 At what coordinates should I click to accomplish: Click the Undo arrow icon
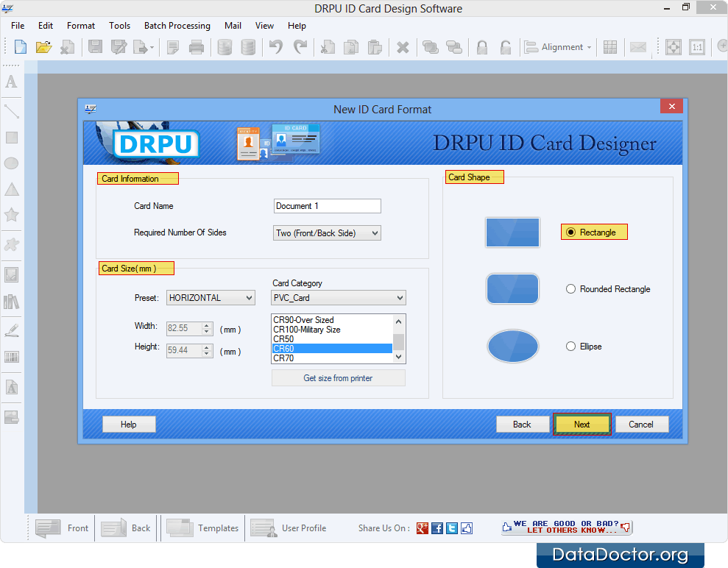click(x=276, y=47)
